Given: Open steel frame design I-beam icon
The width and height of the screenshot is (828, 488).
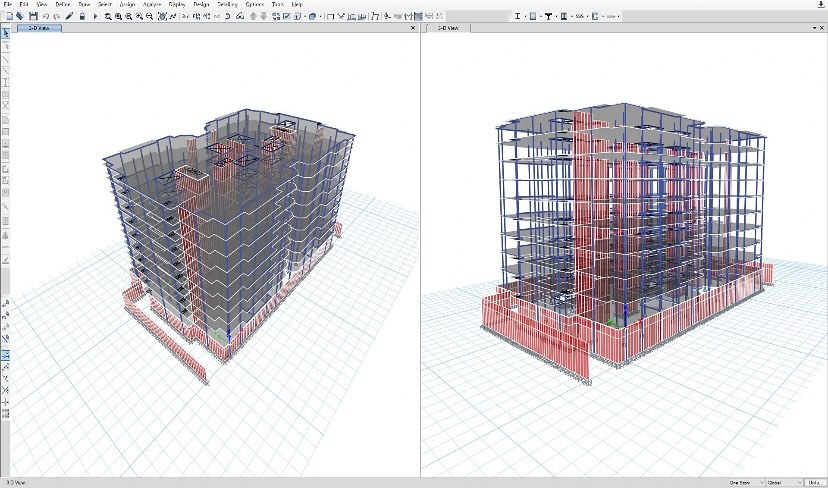Looking at the screenshot, I should coord(518,17).
